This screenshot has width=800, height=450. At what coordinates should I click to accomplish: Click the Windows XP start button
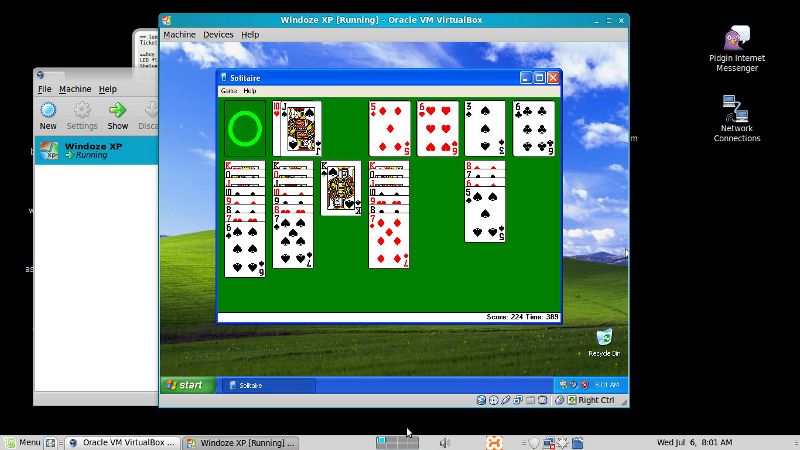[x=187, y=385]
